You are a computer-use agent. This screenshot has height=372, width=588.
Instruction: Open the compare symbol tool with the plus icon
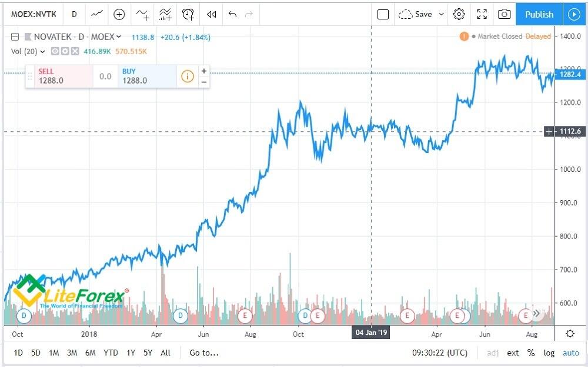click(119, 14)
